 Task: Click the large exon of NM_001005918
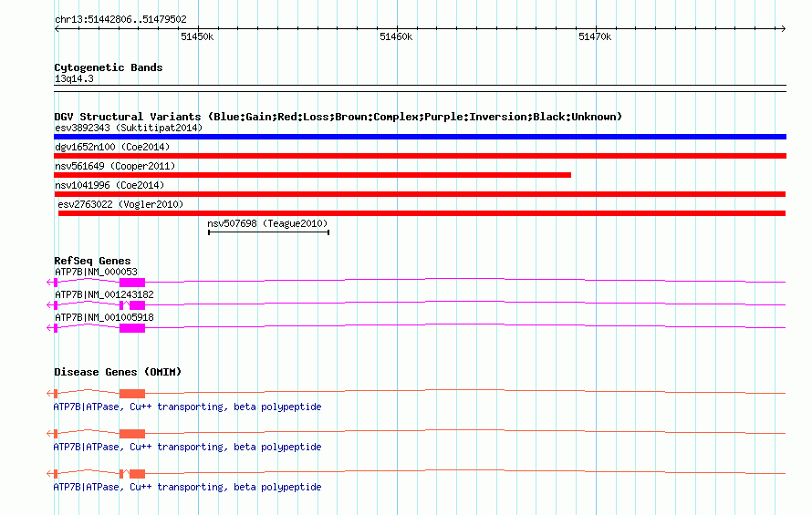pyautogui.click(x=132, y=327)
